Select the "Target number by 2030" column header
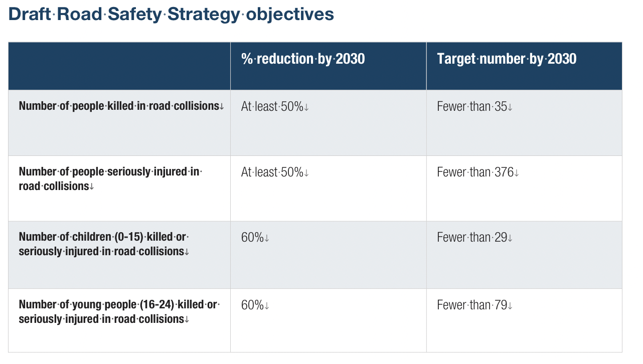 coord(507,59)
